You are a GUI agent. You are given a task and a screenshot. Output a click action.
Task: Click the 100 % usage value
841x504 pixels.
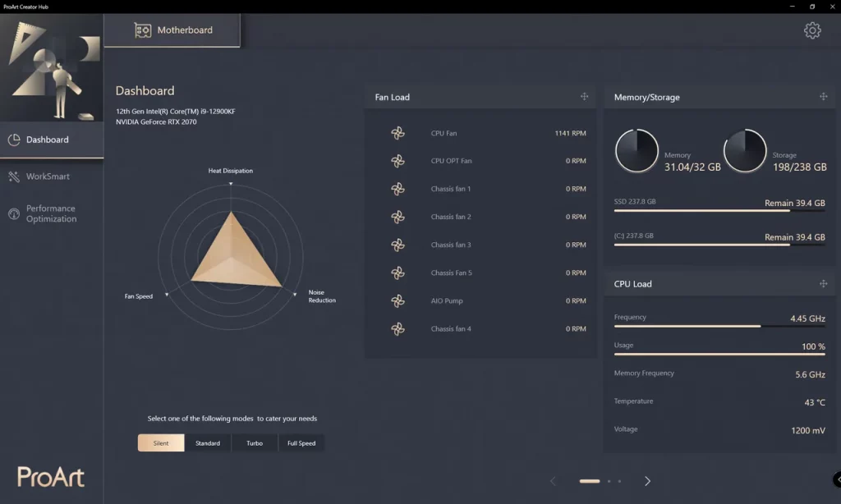pos(813,346)
